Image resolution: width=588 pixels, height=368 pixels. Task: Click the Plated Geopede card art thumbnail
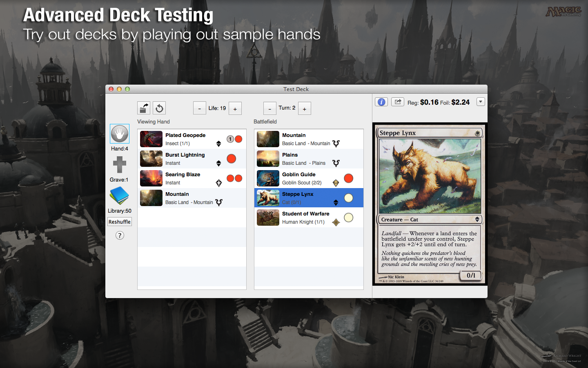click(151, 139)
